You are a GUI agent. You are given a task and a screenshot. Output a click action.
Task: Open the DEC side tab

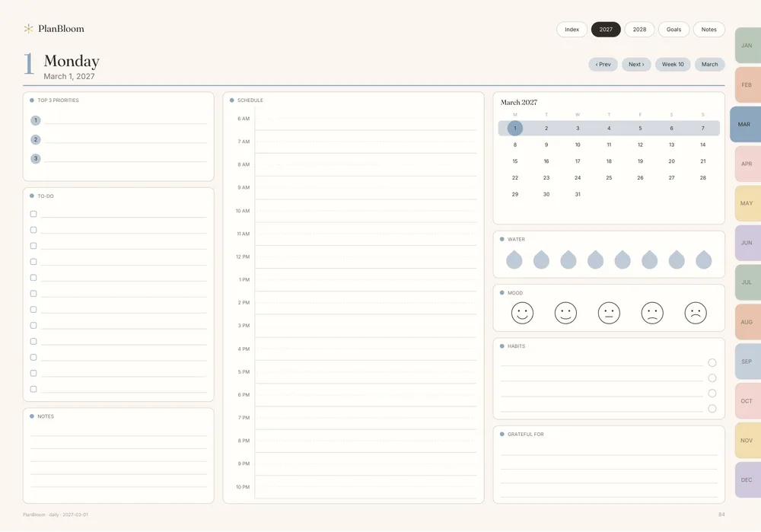(x=748, y=480)
